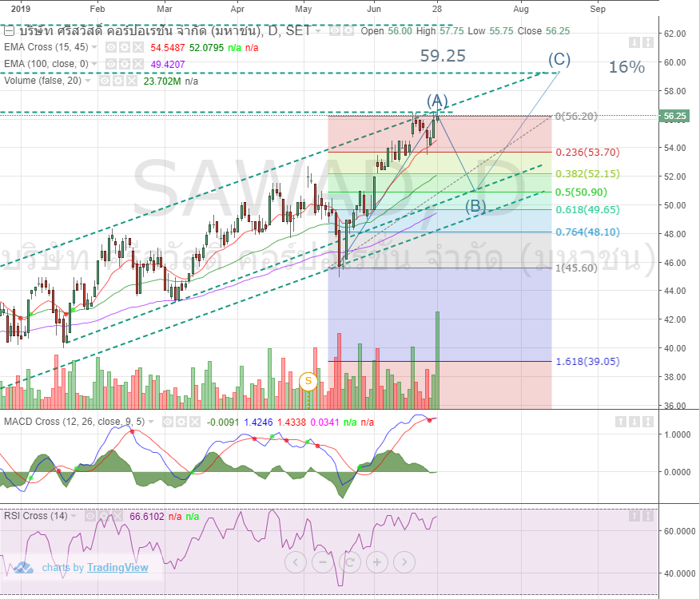Click the Volume value 23.702M
The image size is (700, 599).
(162, 81)
